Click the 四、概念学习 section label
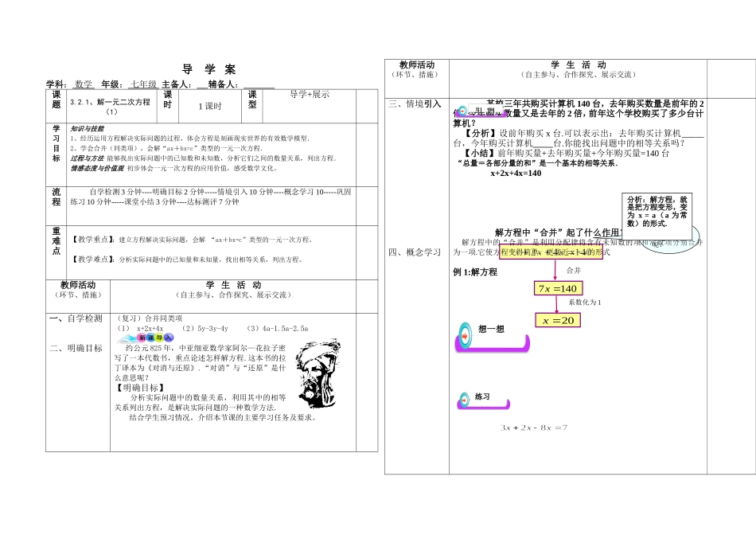This screenshot has width=756, height=535. tap(415, 252)
